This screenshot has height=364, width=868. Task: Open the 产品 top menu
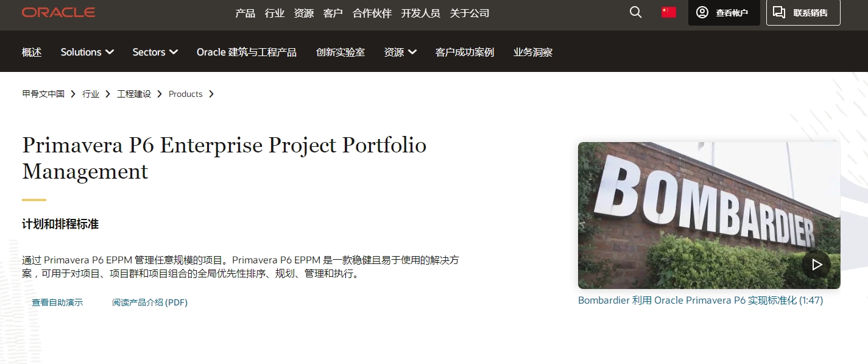pos(245,13)
